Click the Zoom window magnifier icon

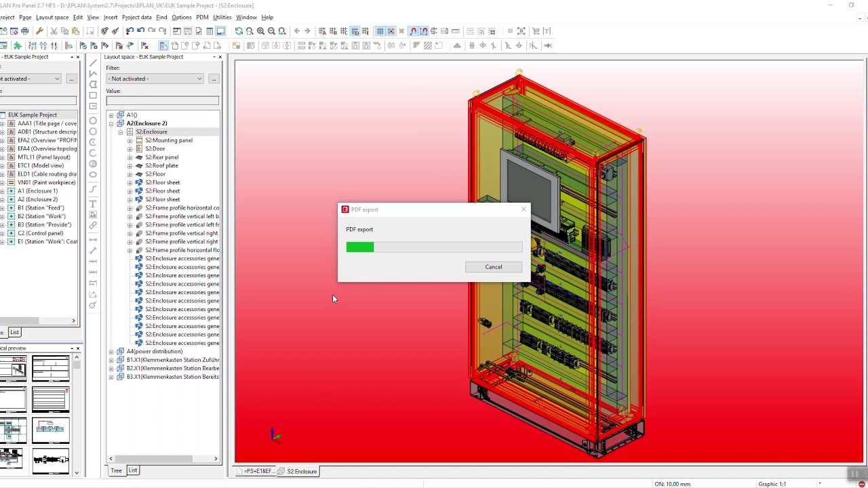pyautogui.click(x=250, y=31)
